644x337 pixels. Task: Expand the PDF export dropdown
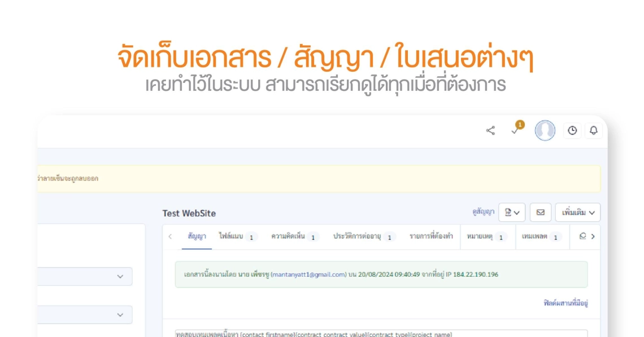click(512, 212)
